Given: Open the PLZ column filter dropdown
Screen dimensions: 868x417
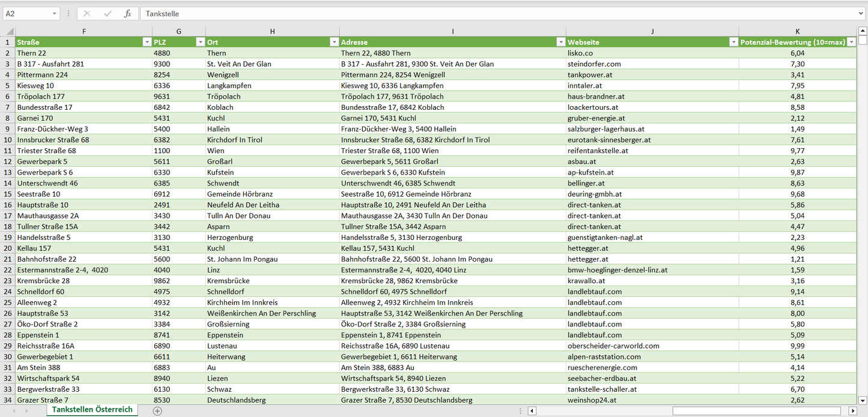Looking at the screenshot, I should coord(200,42).
